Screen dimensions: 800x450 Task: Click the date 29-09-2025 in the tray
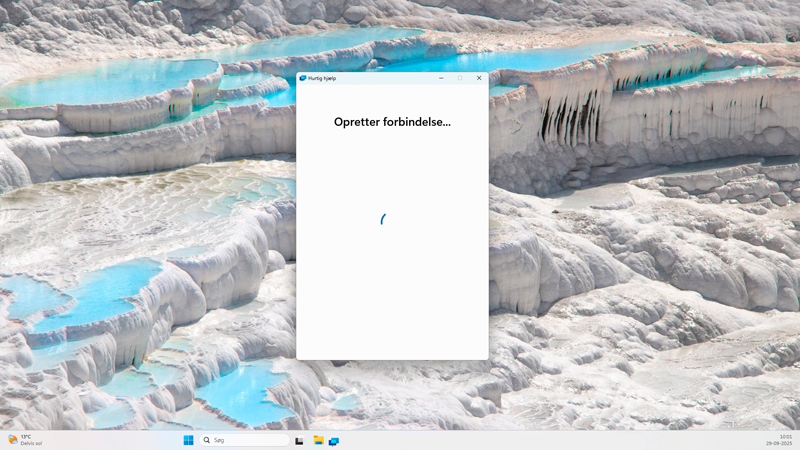(x=779, y=443)
